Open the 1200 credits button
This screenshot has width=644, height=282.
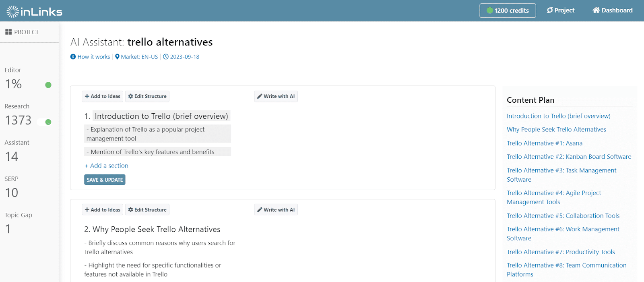tap(508, 10)
